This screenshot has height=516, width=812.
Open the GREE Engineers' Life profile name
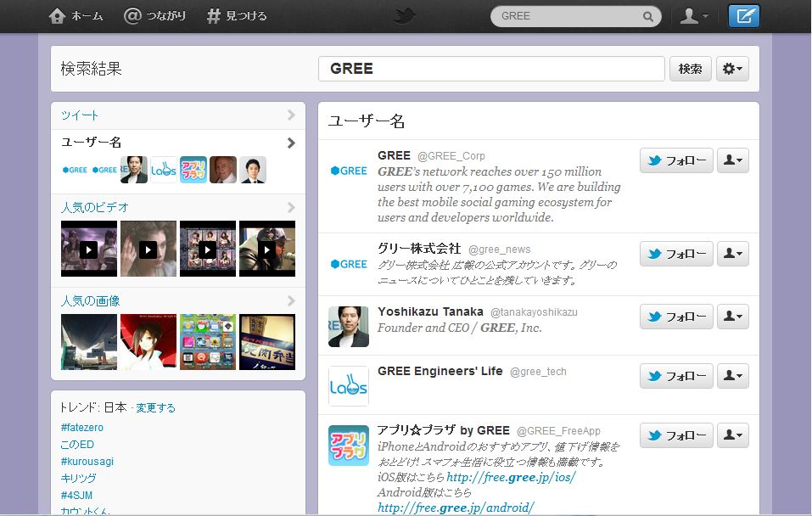(x=440, y=371)
